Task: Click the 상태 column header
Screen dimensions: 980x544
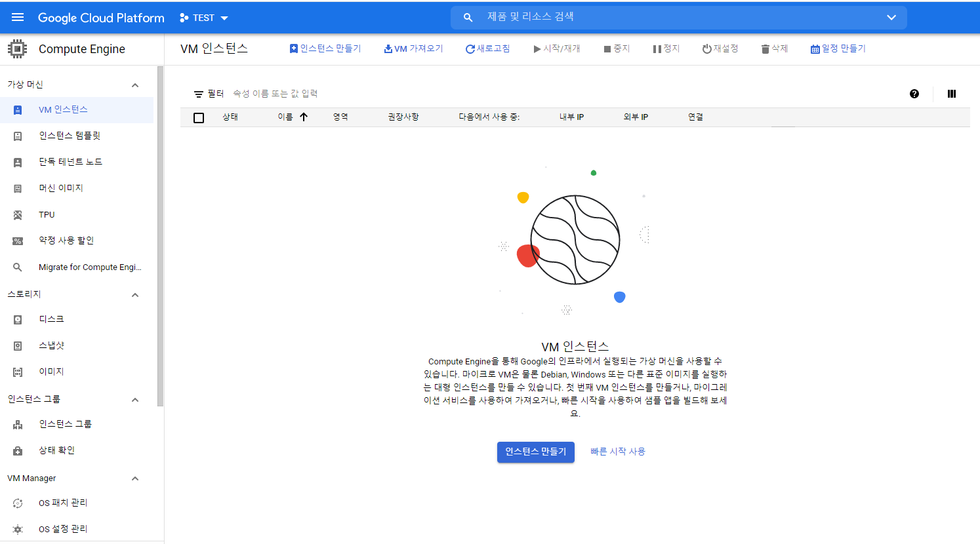Action: click(230, 117)
